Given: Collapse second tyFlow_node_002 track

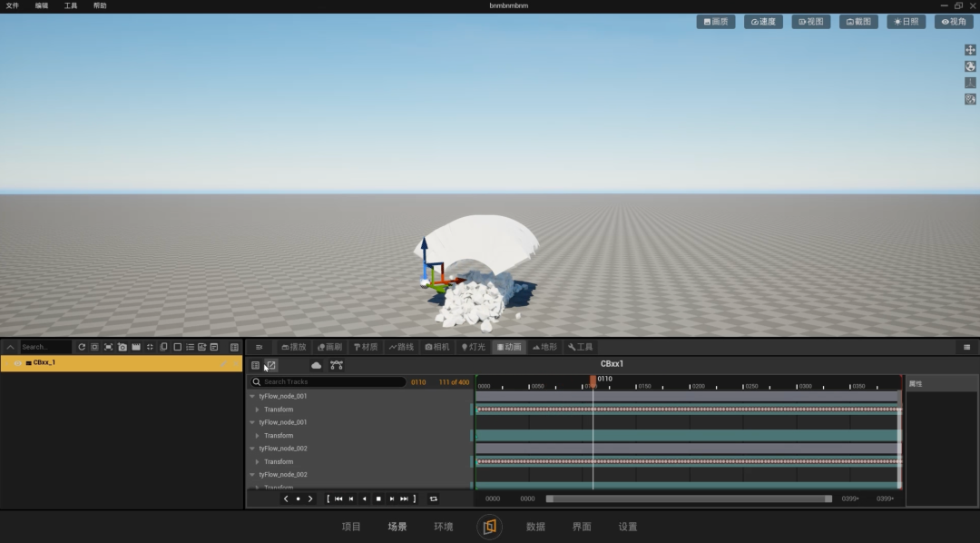Looking at the screenshot, I should click(252, 475).
